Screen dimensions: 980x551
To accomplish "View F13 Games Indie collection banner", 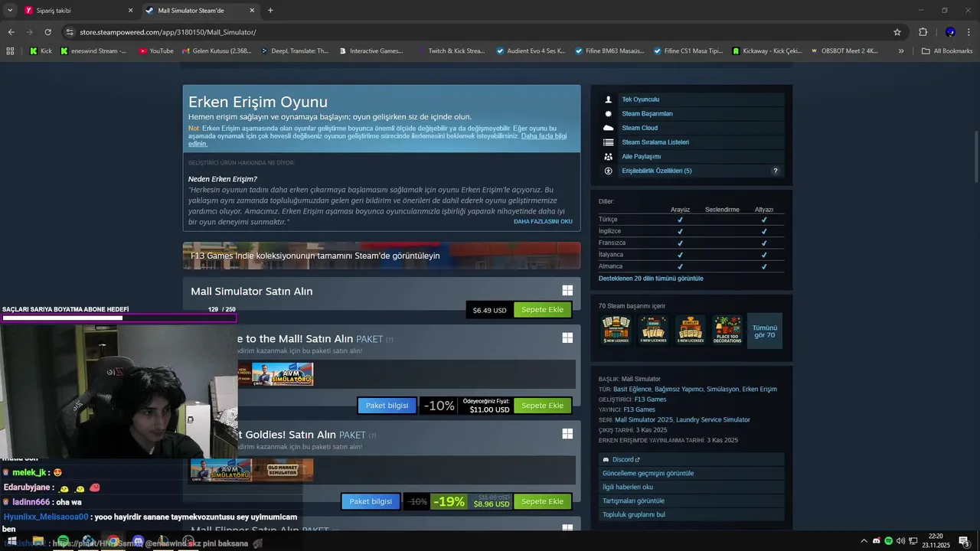I will (x=381, y=256).
